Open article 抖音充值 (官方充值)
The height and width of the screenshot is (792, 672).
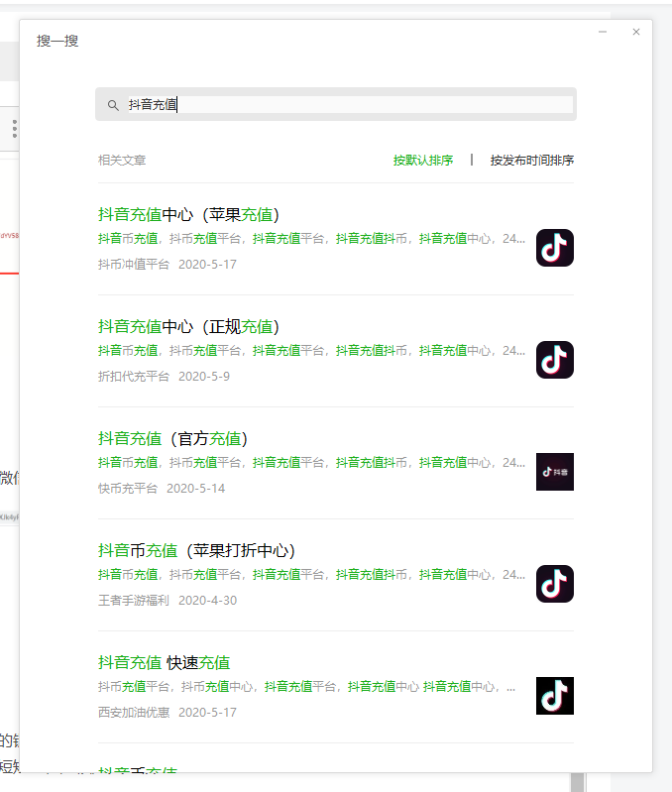pos(172,438)
